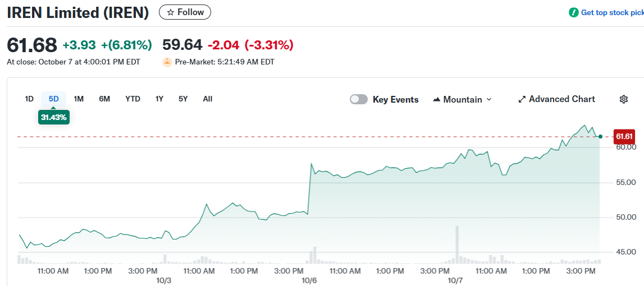Click the green dot at chart line end
This screenshot has width=644, height=286.
click(x=601, y=136)
